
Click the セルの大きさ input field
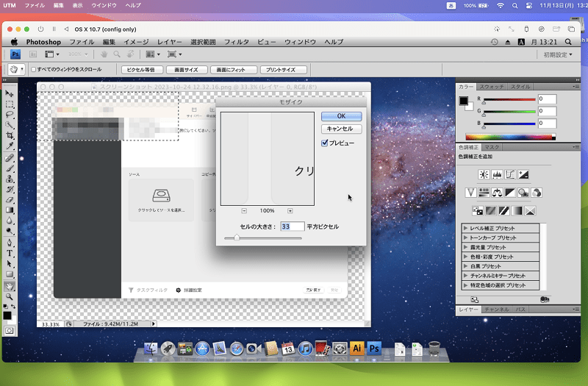(292, 226)
